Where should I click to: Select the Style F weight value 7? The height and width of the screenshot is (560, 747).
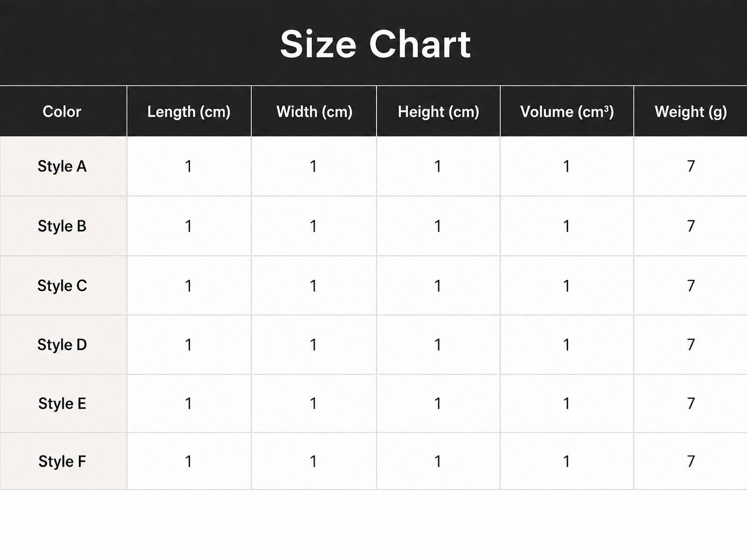point(691,462)
